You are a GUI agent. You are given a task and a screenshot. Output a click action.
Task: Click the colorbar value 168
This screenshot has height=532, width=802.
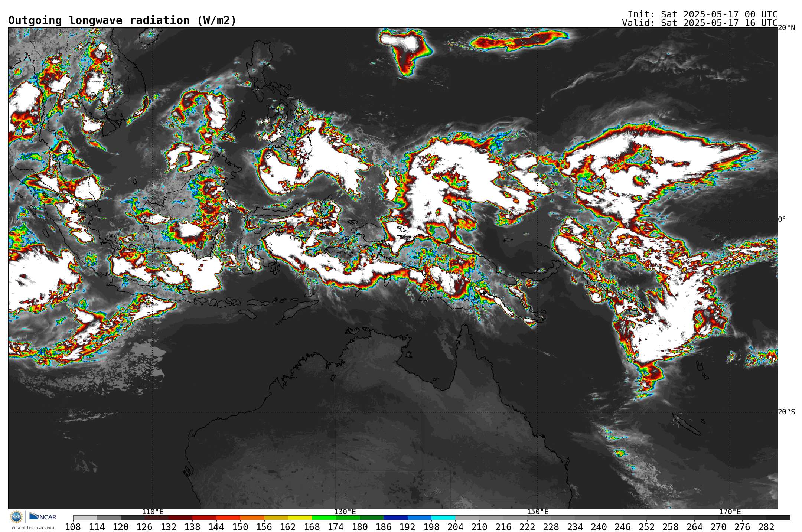312,527
